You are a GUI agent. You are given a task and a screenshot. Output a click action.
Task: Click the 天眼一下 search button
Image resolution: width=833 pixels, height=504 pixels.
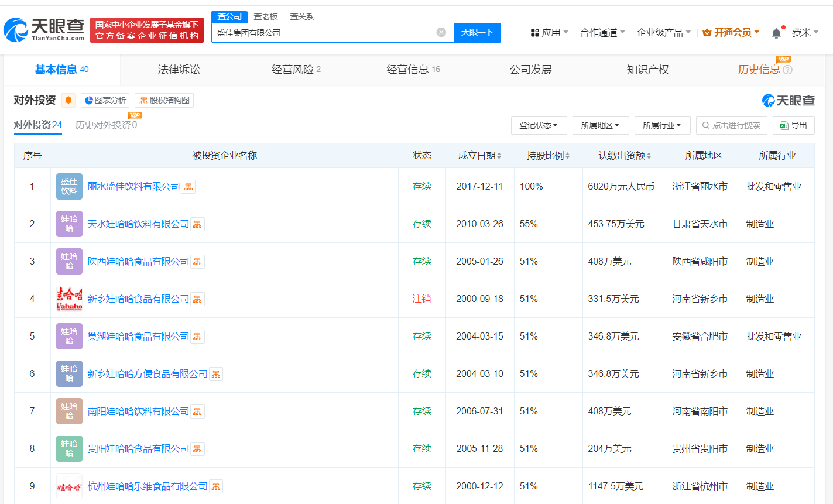(477, 32)
